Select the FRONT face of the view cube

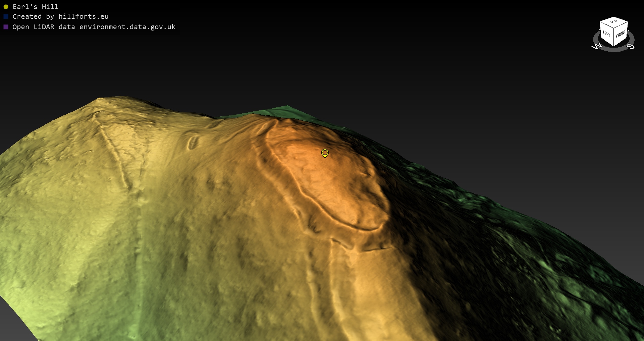click(621, 34)
